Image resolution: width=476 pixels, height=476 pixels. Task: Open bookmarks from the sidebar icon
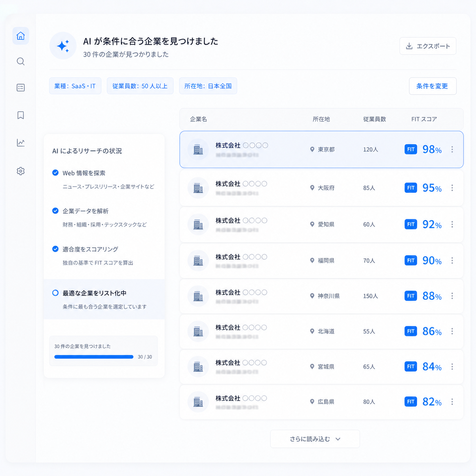pyautogui.click(x=20, y=115)
